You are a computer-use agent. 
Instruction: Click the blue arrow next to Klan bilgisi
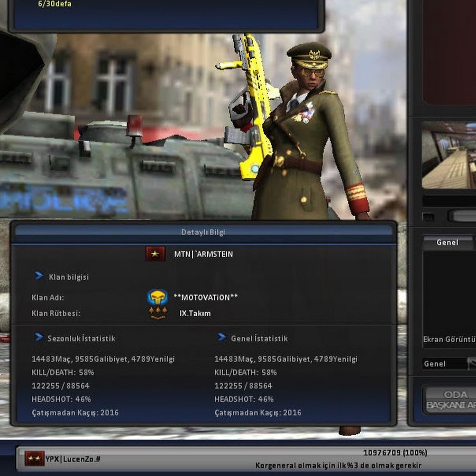[x=39, y=276]
